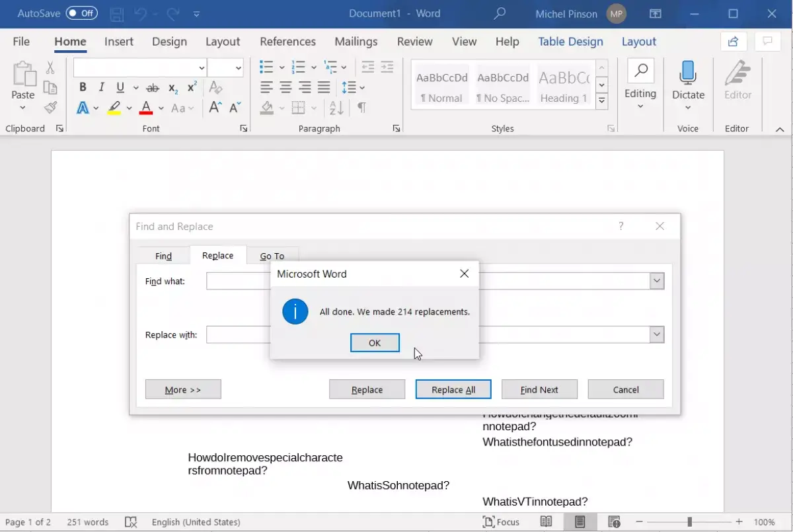Switch to the Mailings tab
Screen dimensions: 793x532
point(356,42)
